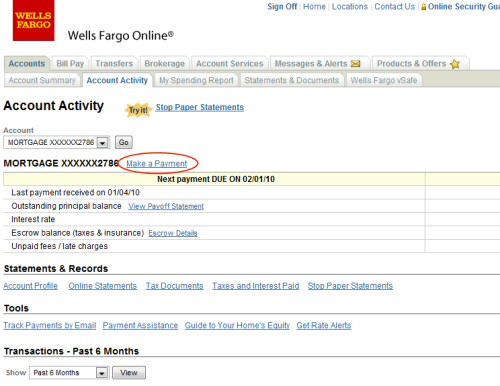This screenshot has width=500, height=386.
Task: Click the Go button
Action: pyautogui.click(x=124, y=142)
